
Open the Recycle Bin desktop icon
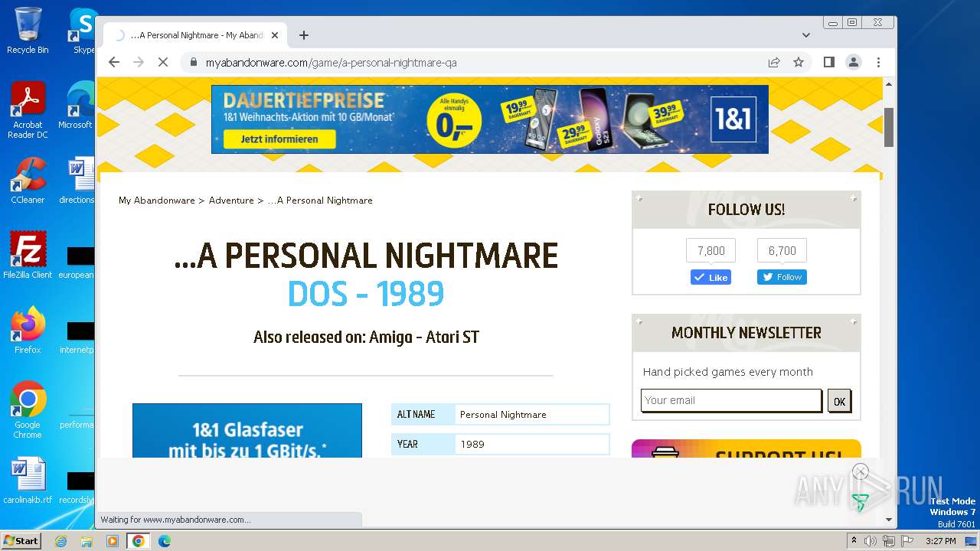tap(28, 31)
